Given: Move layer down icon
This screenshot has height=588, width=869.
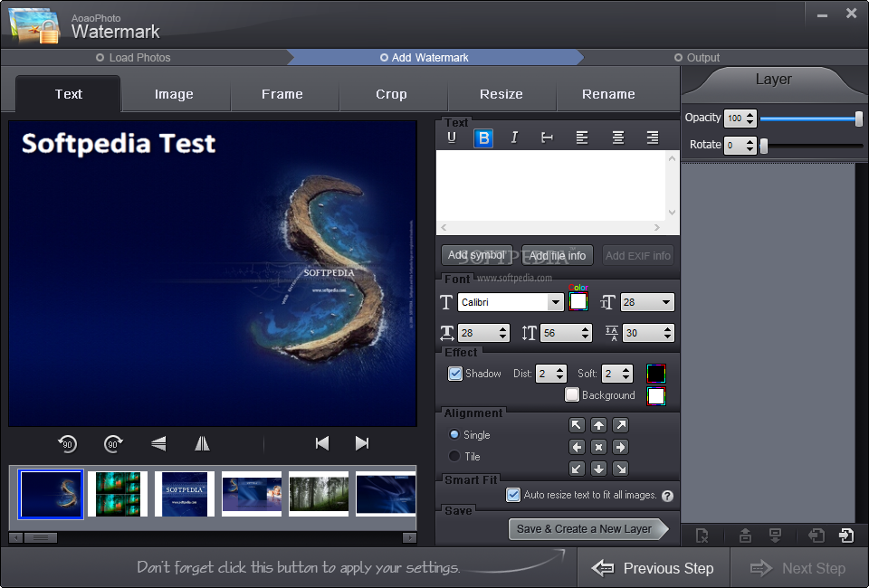Looking at the screenshot, I should (x=776, y=536).
